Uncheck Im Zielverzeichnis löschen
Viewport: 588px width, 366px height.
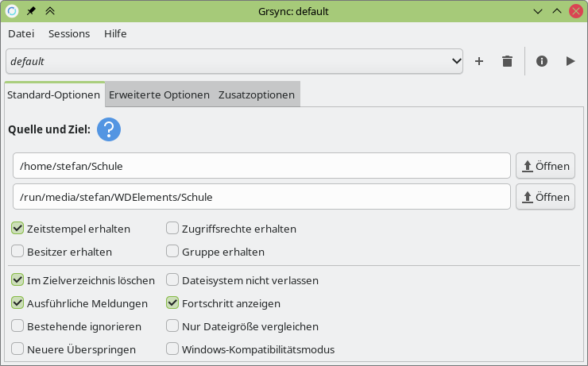point(17,279)
